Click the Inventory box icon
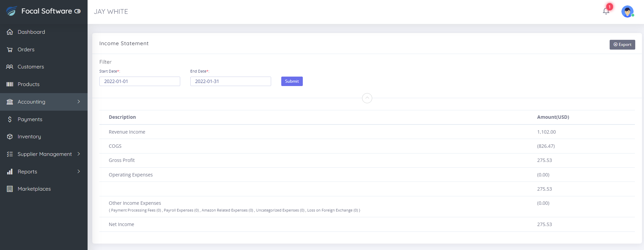Image resolution: width=644 pixels, height=250 pixels. pos(10,137)
